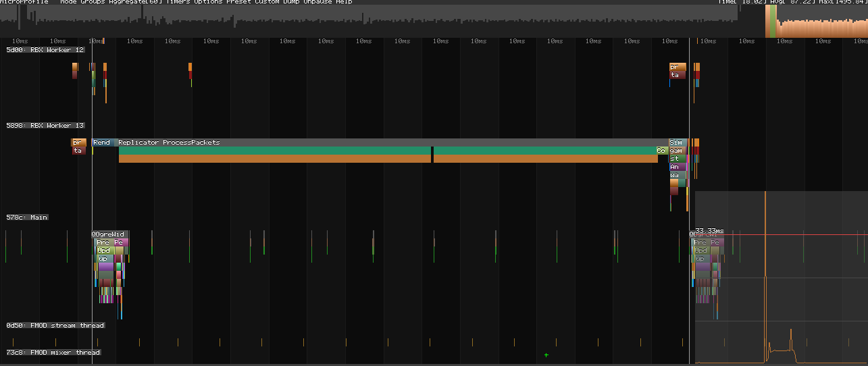Click the Unpause button
Viewport: 868px width, 366px height.
coord(317,2)
